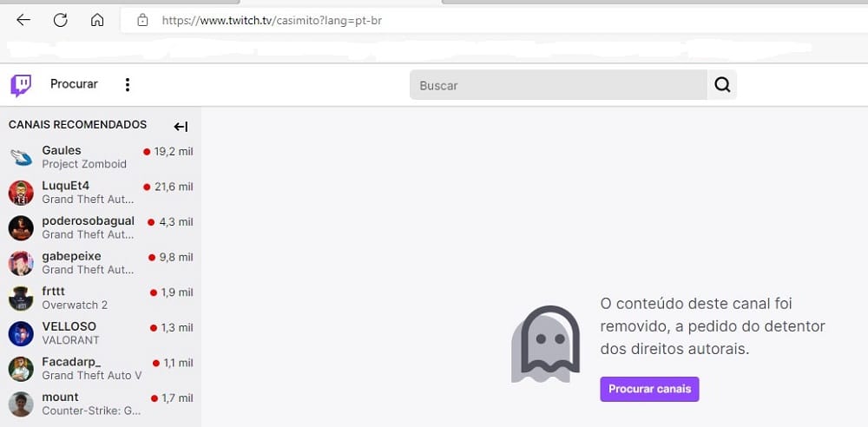868x427 pixels.
Task: Select the LuquEt4 channel name
Action: point(65,186)
